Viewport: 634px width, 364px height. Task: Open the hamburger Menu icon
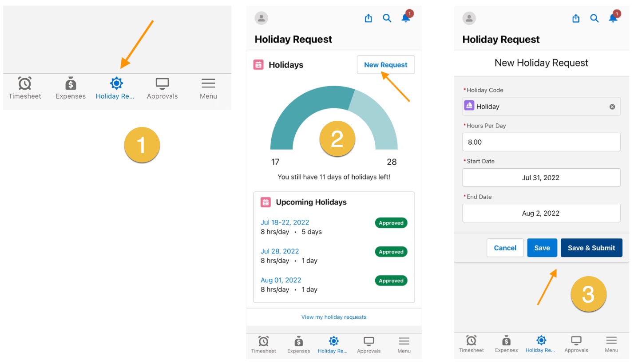[208, 83]
